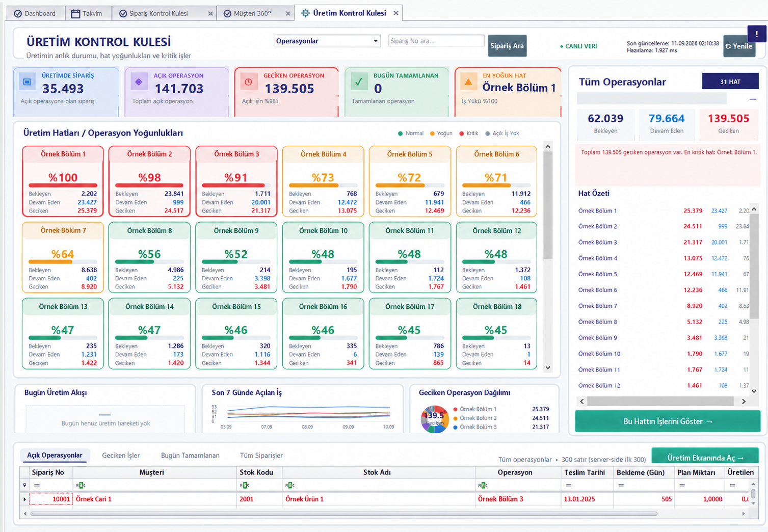Select the Geciken İşler tab
768x532 pixels.
(x=121, y=455)
